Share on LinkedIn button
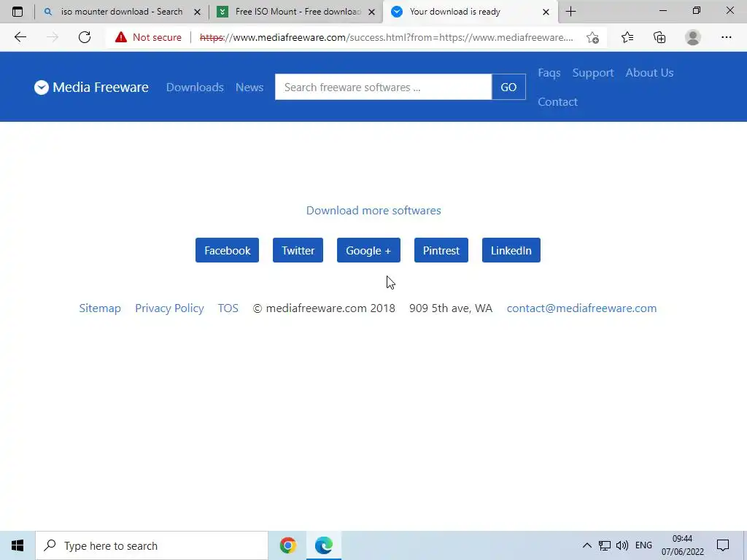Viewport: 747px width, 560px height. coord(511,250)
